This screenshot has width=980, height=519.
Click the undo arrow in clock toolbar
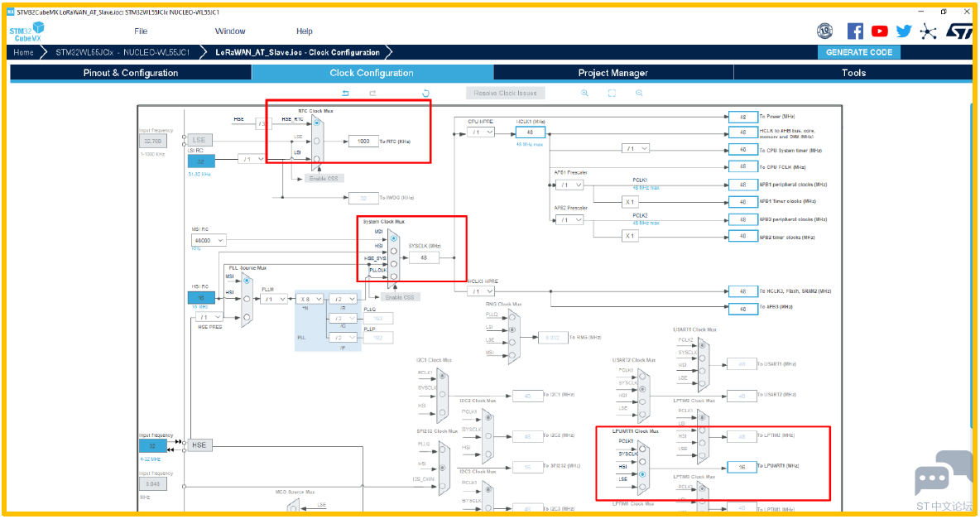point(345,94)
